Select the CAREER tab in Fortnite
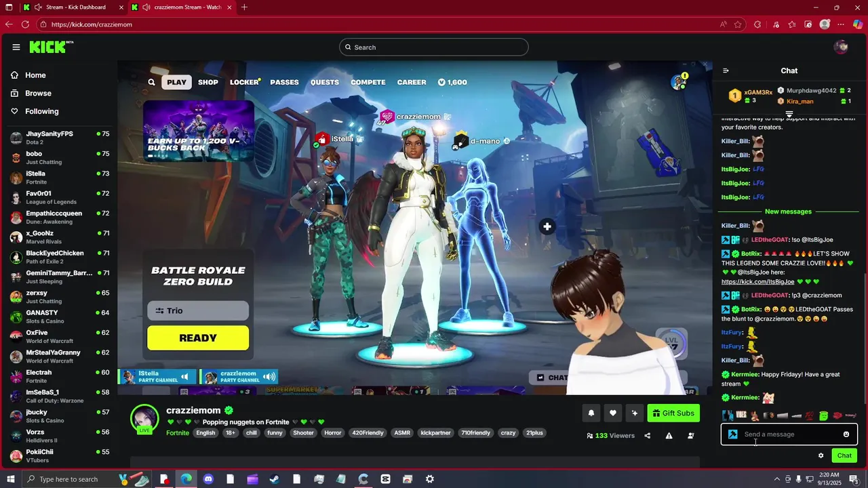Screen dimensions: 868x488 pos(412,82)
